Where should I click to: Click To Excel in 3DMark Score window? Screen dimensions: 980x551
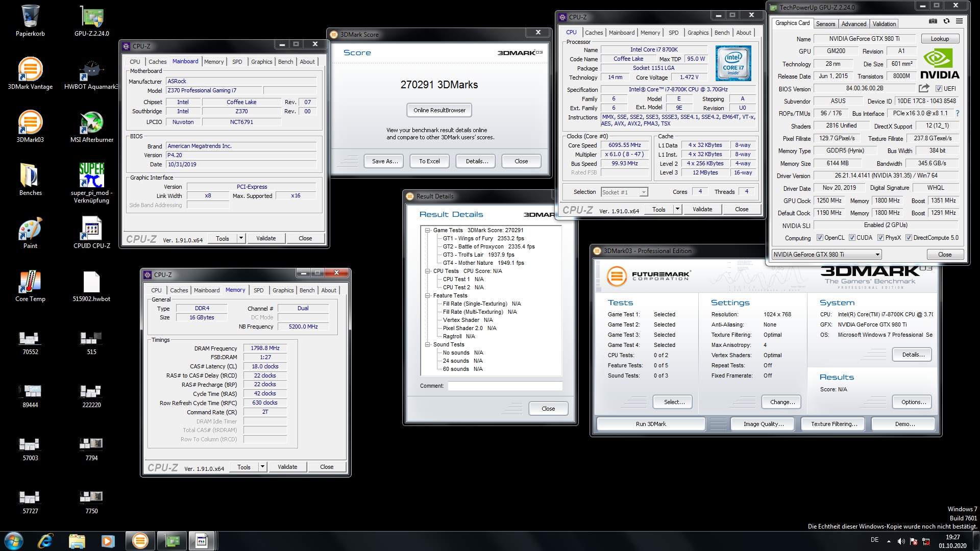coord(429,161)
